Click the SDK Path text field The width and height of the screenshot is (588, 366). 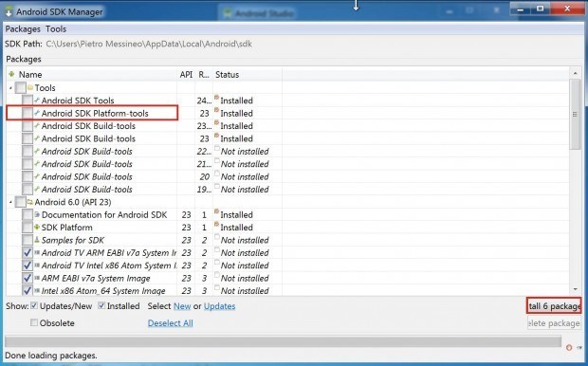pos(149,44)
